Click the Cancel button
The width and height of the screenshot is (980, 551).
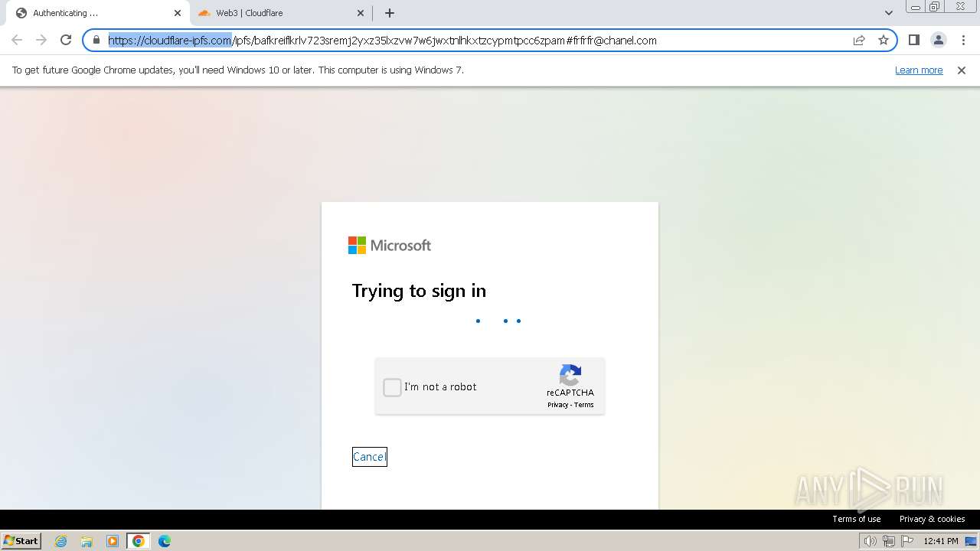[x=370, y=457]
